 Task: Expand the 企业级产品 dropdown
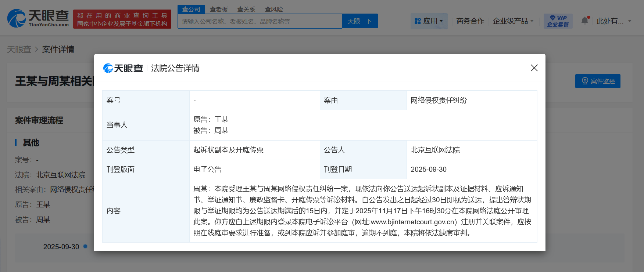point(513,21)
